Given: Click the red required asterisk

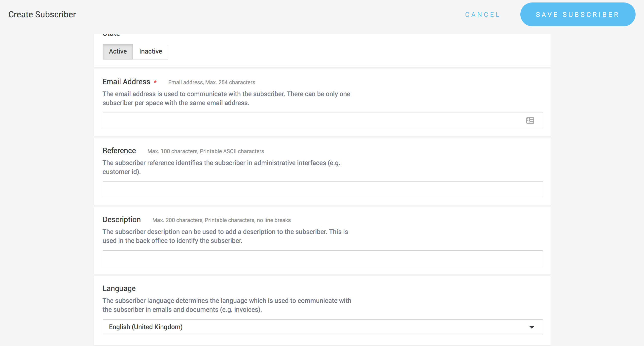Looking at the screenshot, I should tap(155, 82).
